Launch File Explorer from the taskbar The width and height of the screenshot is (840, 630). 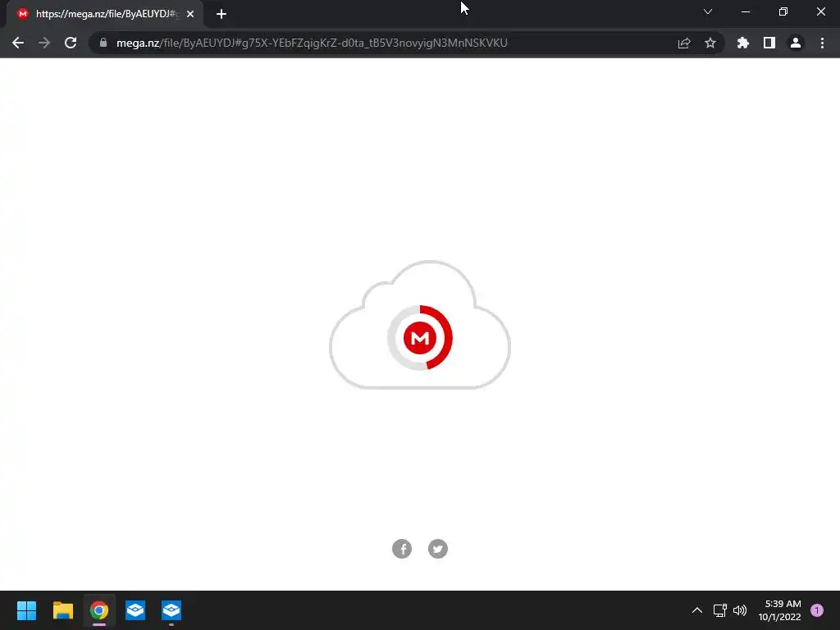(62, 610)
